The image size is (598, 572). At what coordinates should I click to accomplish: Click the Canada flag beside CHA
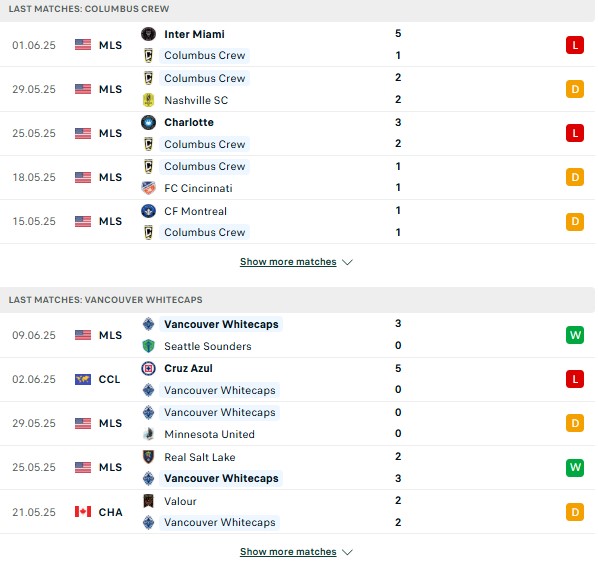tap(83, 512)
